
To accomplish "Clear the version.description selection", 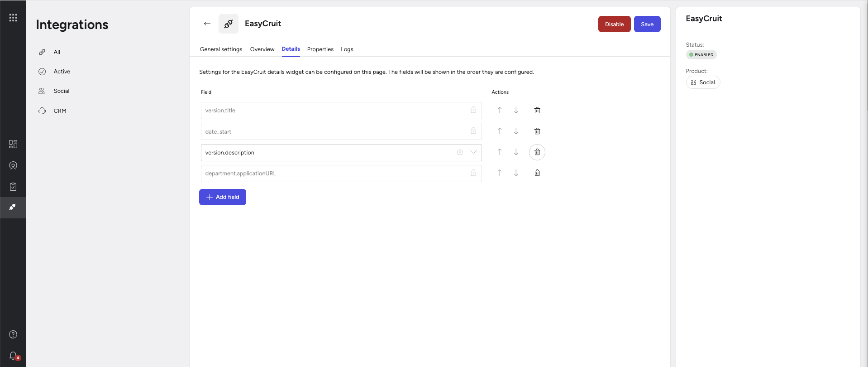I will pos(460,152).
